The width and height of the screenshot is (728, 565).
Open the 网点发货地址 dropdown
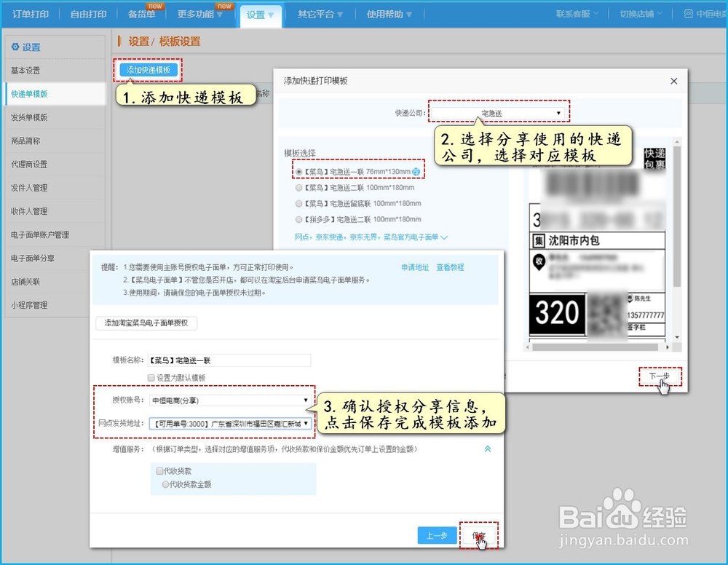coord(230,424)
